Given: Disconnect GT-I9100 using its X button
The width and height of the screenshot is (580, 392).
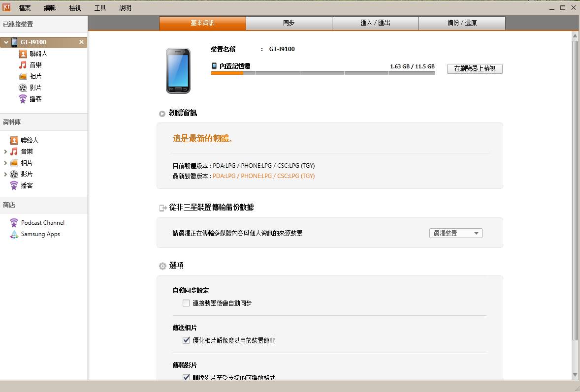Looking at the screenshot, I should (81, 42).
